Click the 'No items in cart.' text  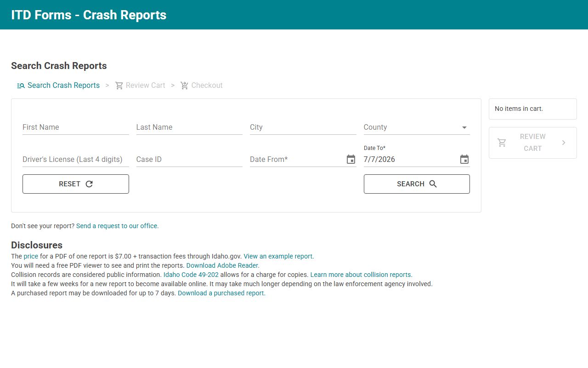[519, 109]
